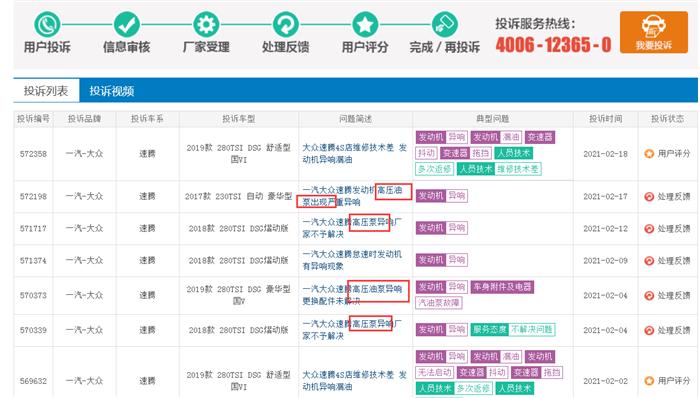Switch to the 投诉列表 tab

pyautogui.click(x=46, y=91)
